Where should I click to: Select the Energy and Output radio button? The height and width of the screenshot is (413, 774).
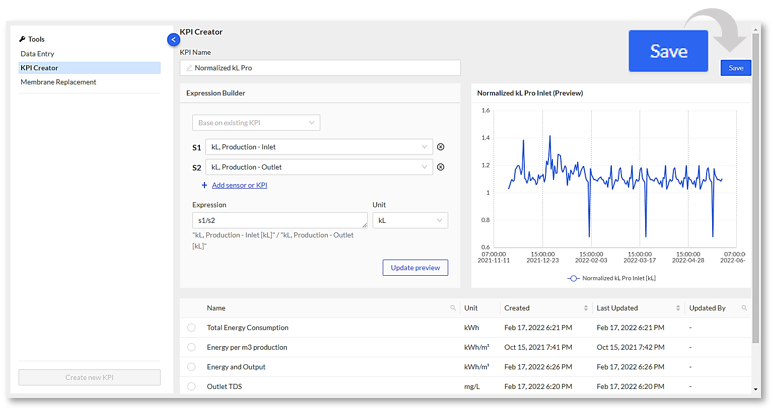[x=191, y=367]
